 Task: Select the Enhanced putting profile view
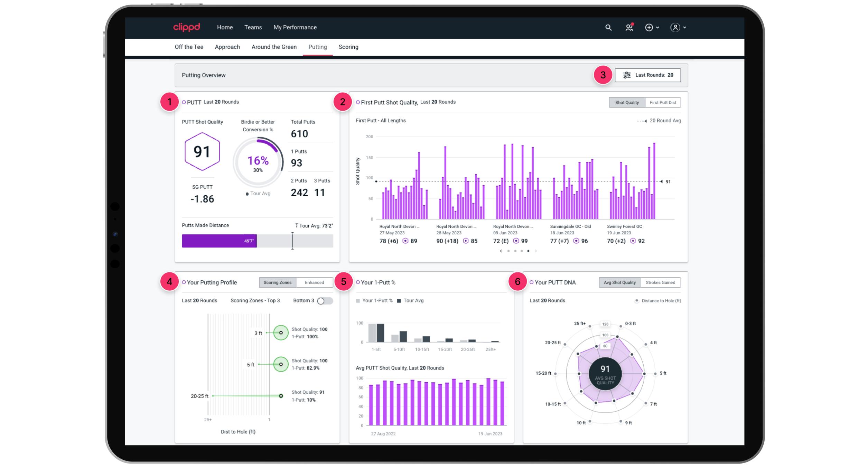pos(314,282)
